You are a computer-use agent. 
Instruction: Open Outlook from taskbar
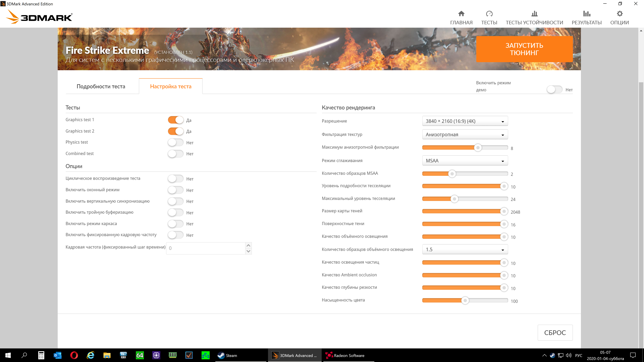(x=58, y=355)
